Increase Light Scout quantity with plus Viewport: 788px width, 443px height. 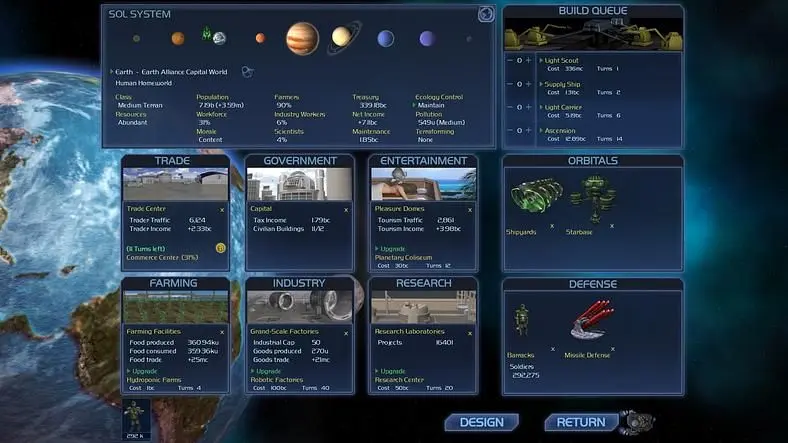[528, 60]
